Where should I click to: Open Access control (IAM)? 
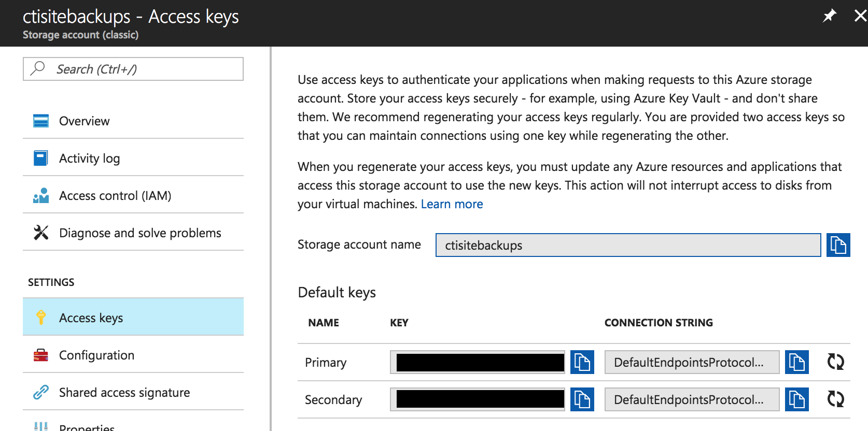pyautogui.click(x=133, y=195)
